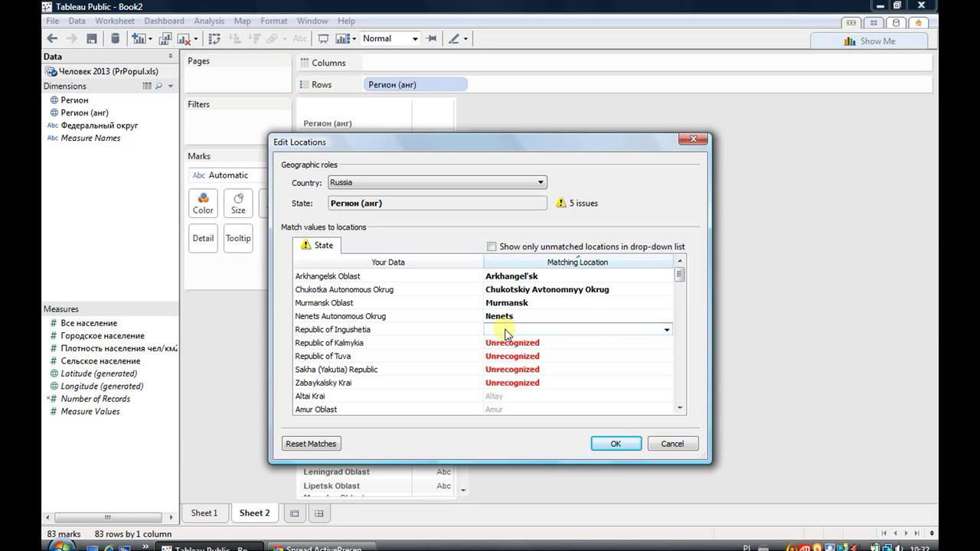Click the New Worksheet chart icon

tap(139, 39)
